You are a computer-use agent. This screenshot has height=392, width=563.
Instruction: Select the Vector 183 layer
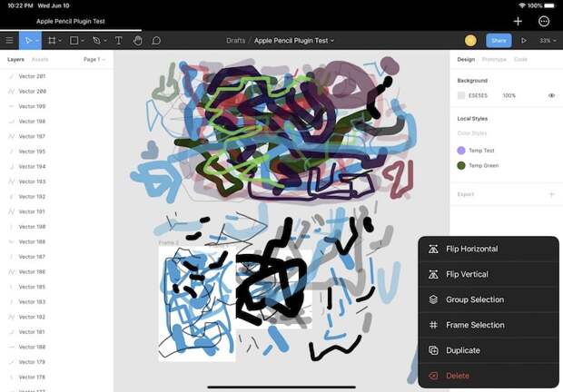click(56, 302)
